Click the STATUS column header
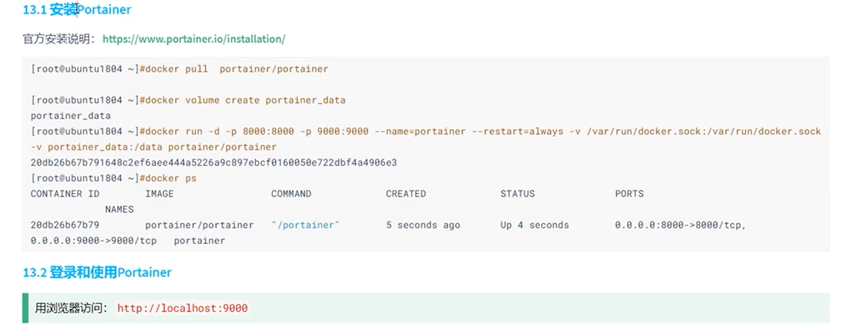This screenshot has width=868, height=329. pos(517,193)
